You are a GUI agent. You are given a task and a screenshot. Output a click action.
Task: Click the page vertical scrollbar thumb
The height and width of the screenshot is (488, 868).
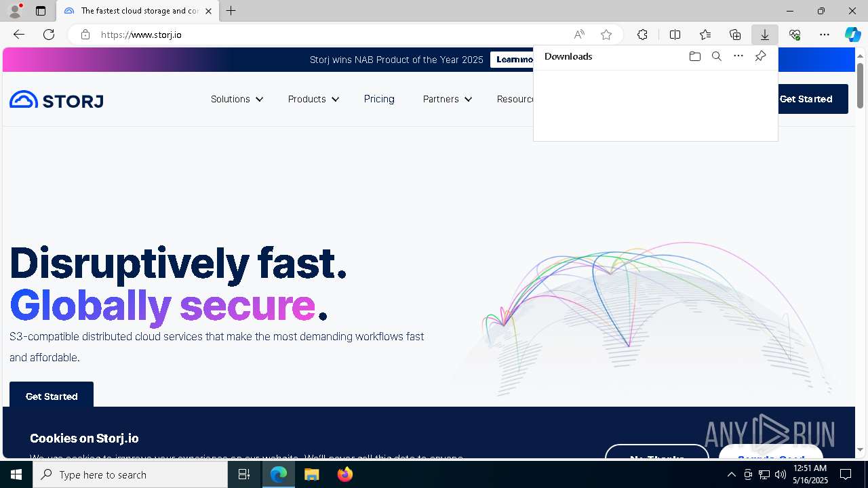[860, 85]
